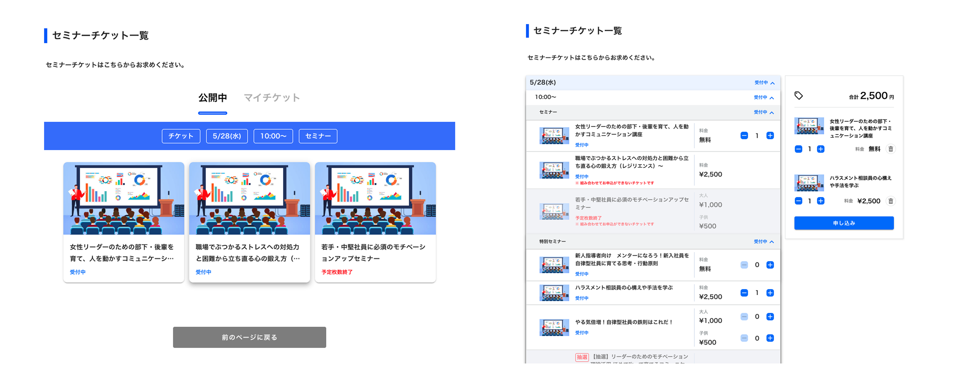Click the やる気倍増 seminar list thumbnail
This screenshot has width=980, height=374.
point(554,327)
